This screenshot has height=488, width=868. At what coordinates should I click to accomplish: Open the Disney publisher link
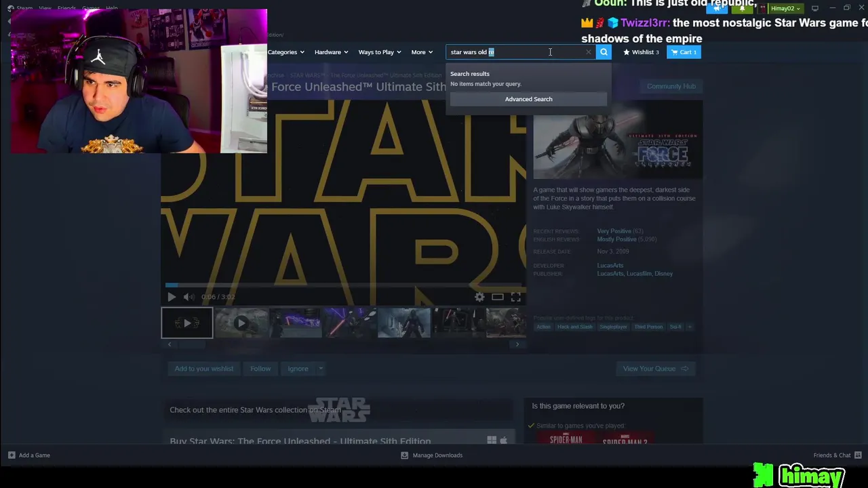tap(663, 274)
